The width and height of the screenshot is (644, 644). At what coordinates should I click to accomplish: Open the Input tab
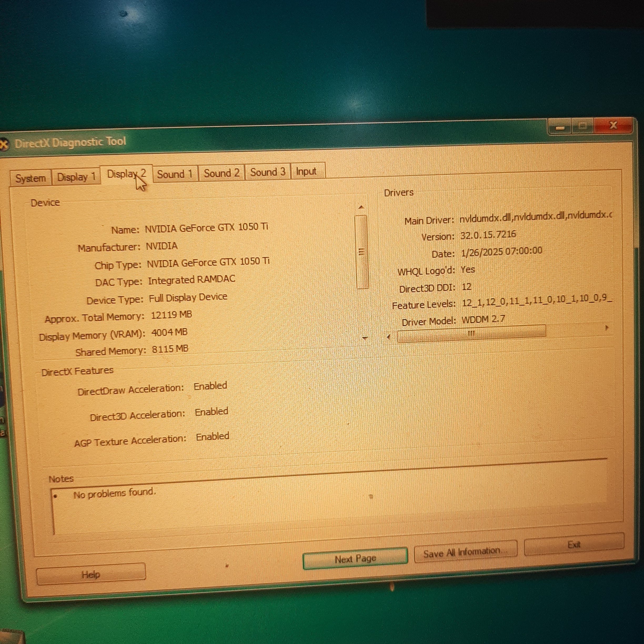pos(306,171)
